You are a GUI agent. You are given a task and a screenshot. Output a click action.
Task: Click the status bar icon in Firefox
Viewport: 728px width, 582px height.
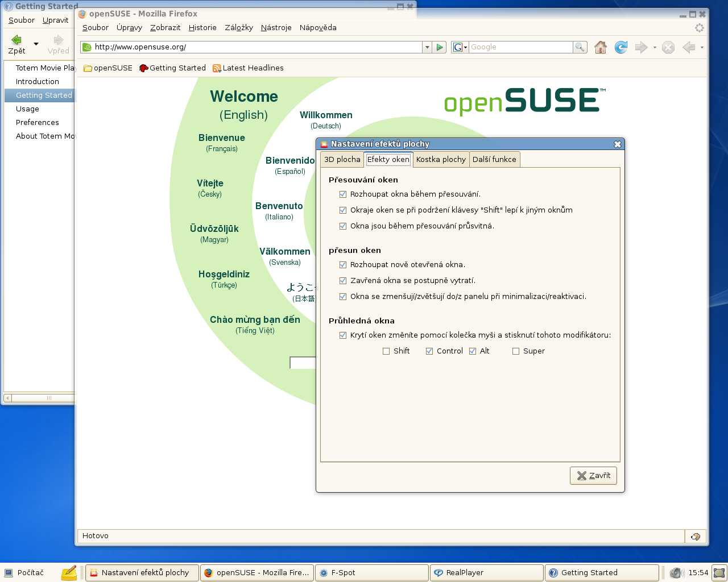point(695,536)
